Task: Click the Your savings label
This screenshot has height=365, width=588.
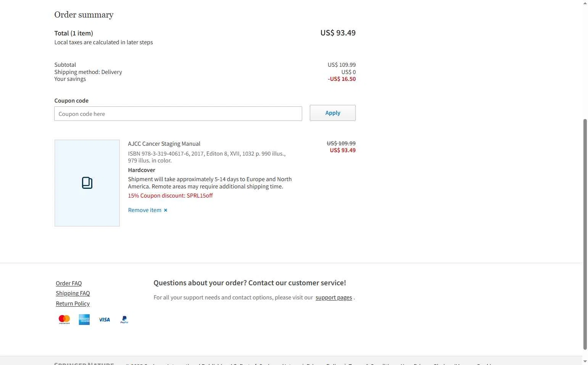Action: [70, 79]
